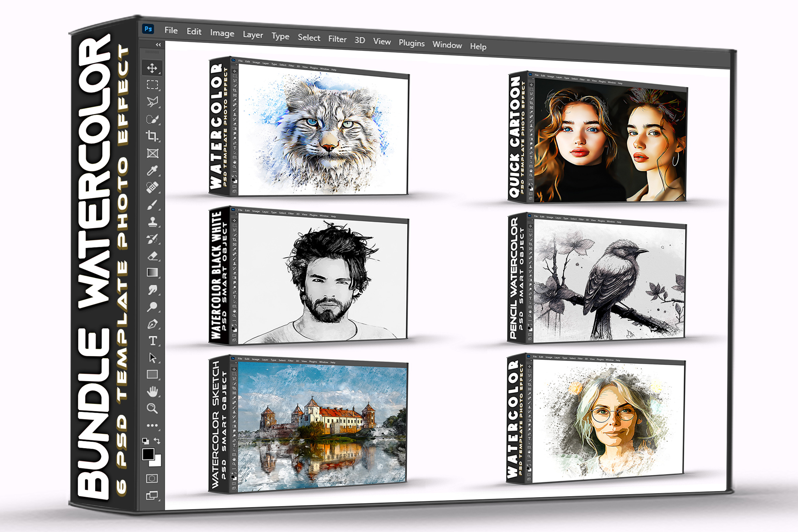Pick the Eraser tool

[153, 256]
